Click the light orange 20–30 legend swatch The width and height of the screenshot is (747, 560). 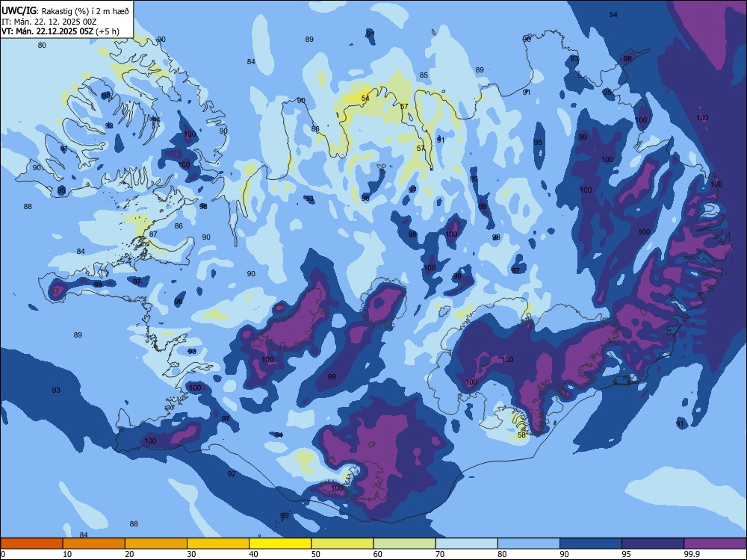[156, 544]
